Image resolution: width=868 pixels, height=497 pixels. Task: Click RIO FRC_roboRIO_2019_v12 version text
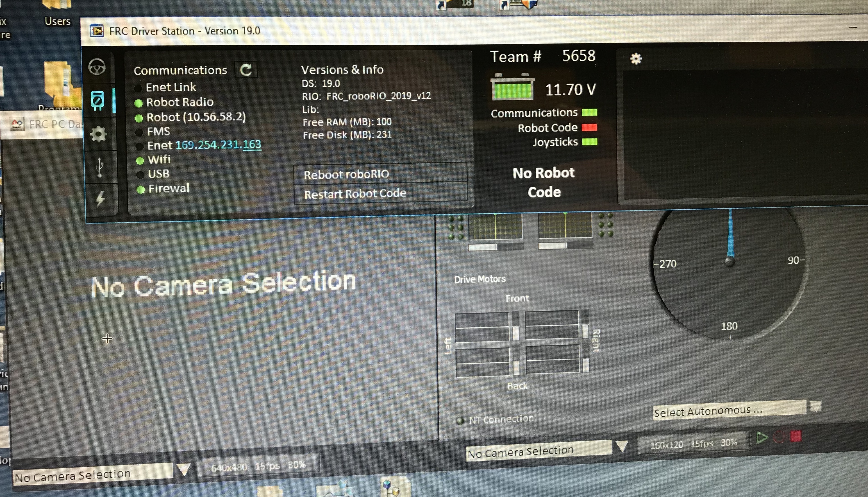pyautogui.click(x=366, y=96)
